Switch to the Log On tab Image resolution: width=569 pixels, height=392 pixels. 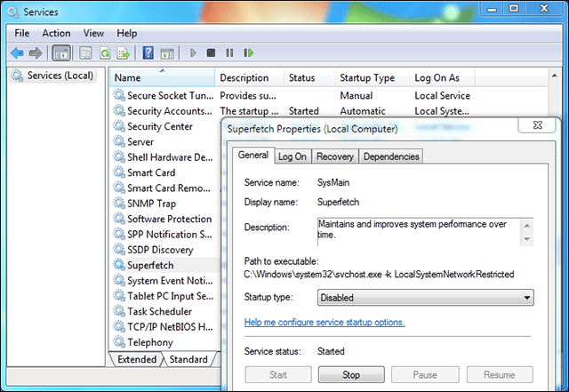tap(292, 156)
